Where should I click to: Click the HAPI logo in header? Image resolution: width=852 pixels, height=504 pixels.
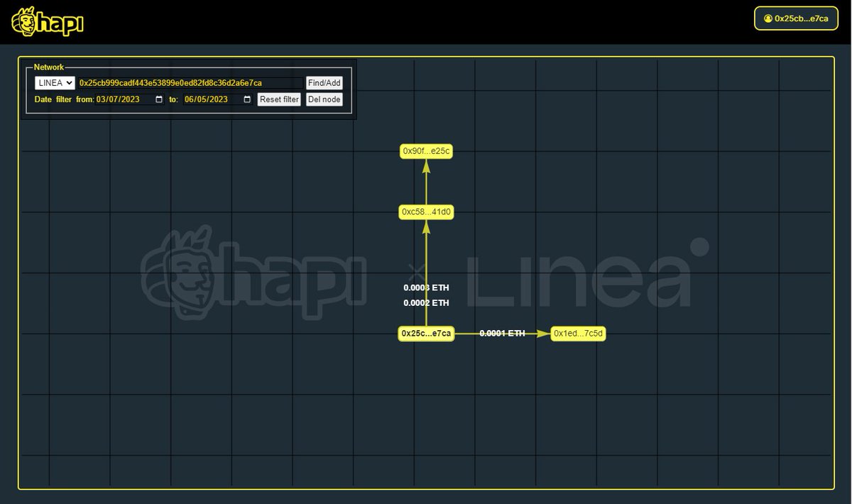[48, 22]
